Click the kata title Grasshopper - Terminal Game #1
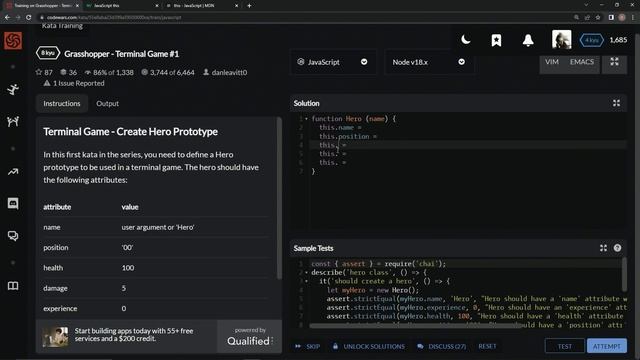Image resolution: width=640 pixels, height=360 pixels. (121, 54)
